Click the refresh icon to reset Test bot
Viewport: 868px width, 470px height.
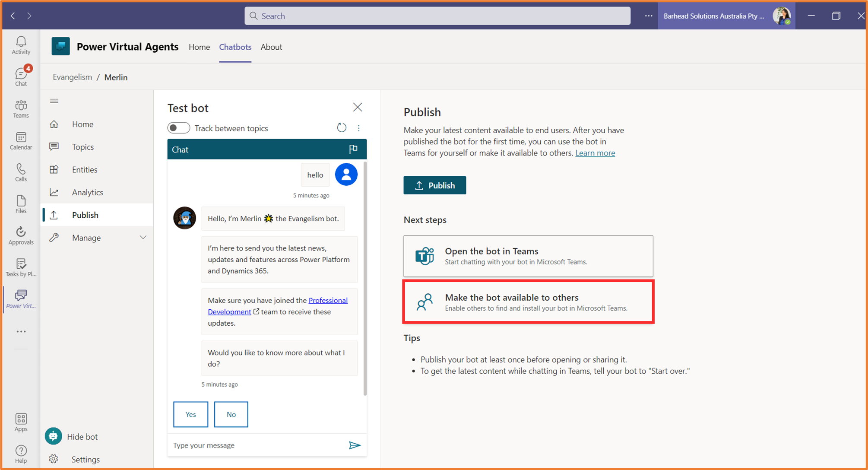342,127
